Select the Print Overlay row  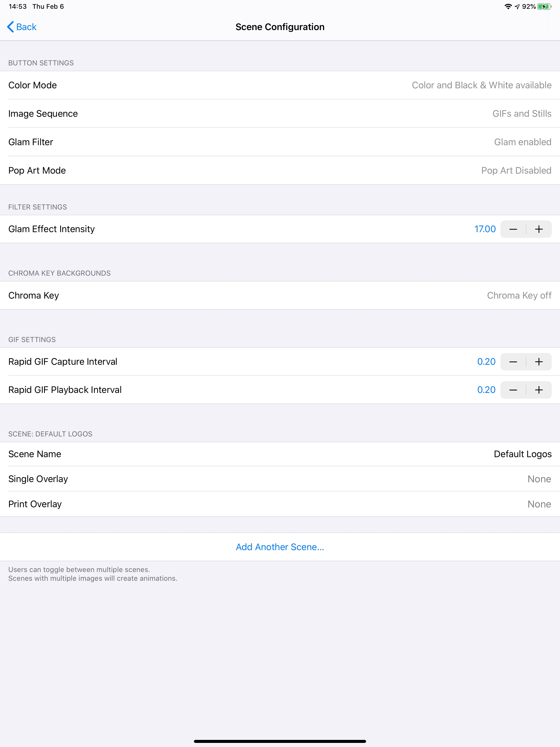[x=280, y=504]
